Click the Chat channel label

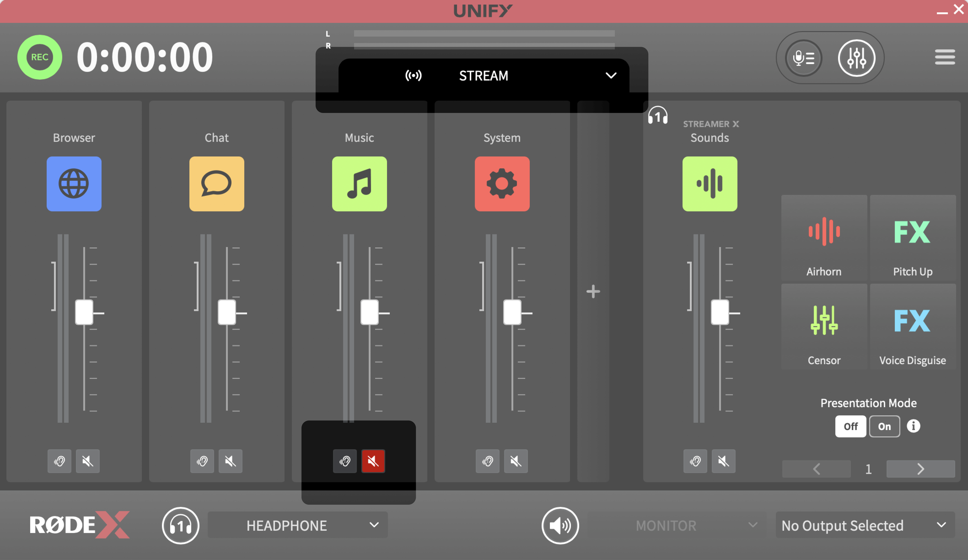pos(217,138)
